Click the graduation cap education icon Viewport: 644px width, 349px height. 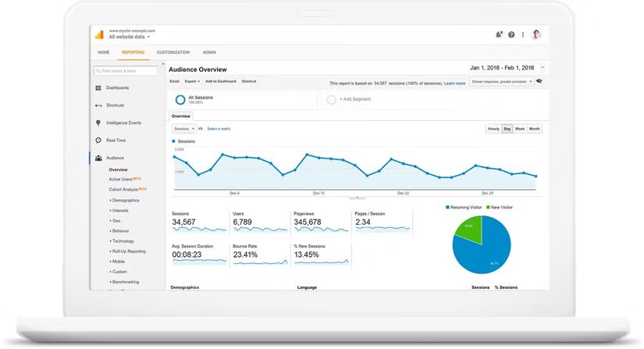click(539, 81)
